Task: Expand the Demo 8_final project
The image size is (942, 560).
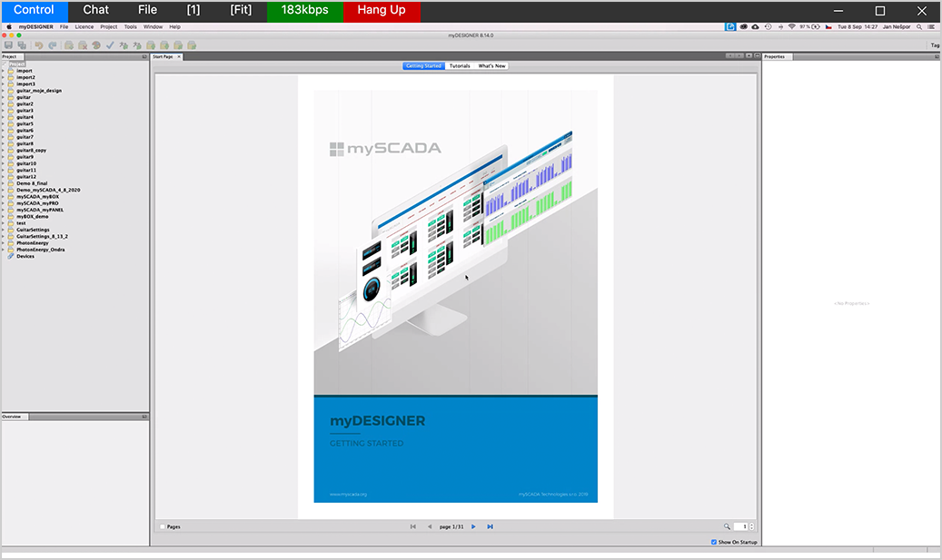Action: (x=3, y=183)
